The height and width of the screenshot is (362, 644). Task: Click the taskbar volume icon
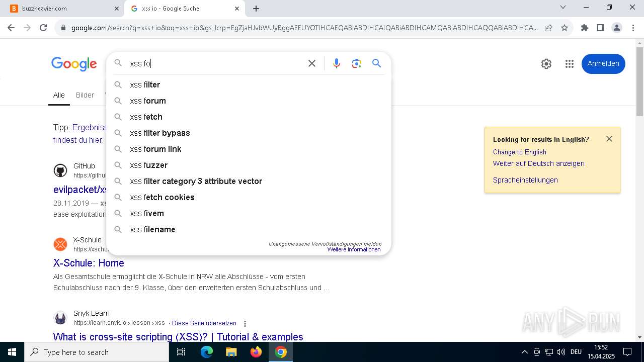pos(560,352)
